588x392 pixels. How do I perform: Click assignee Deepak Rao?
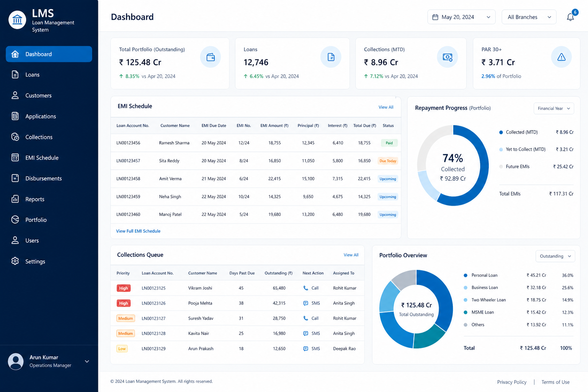pos(344,349)
